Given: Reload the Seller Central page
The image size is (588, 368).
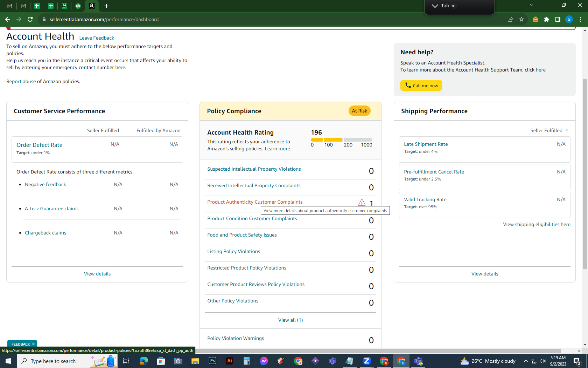Looking at the screenshot, I should tap(30, 19).
